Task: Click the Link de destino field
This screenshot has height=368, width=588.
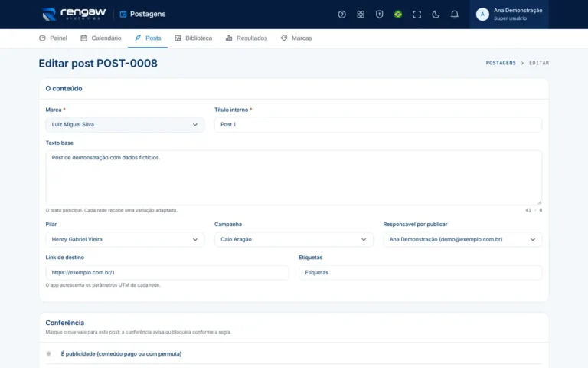Action: (167, 273)
